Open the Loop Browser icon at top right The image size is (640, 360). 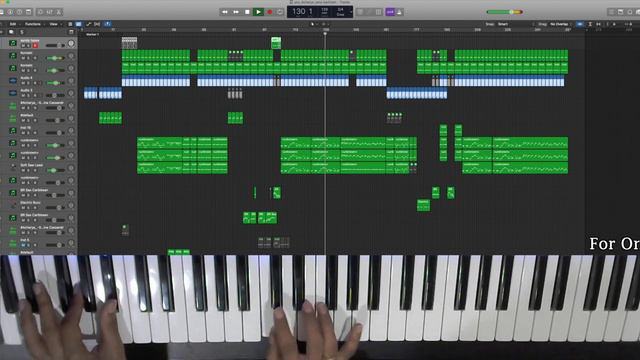point(629,12)
